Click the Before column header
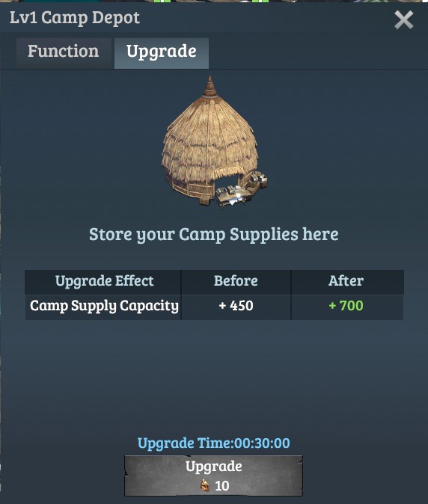The width and height of the screenshot is (428, 504). tap(236, 281)
